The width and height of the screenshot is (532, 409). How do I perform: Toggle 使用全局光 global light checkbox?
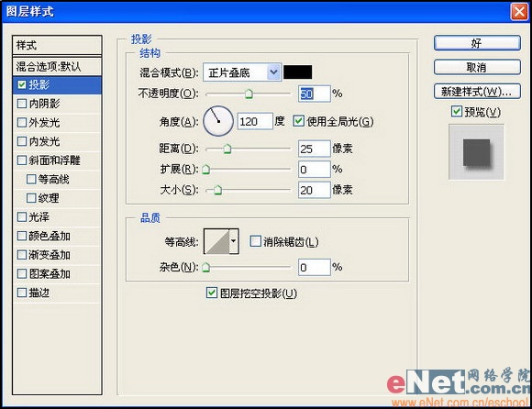[x=298, y=121]
